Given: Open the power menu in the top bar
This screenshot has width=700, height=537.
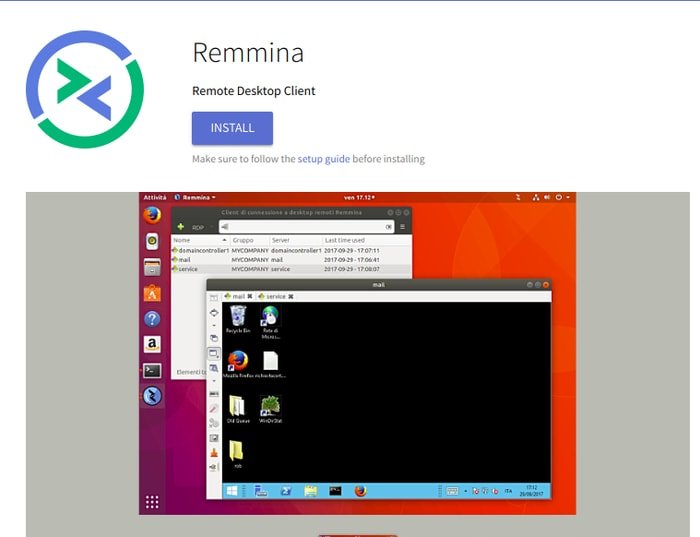Looking at the screenshot, I should (562, 197).
